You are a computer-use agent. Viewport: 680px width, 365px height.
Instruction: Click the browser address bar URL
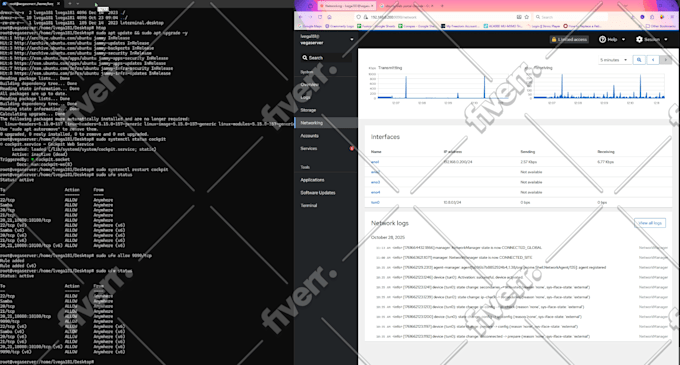click(393, 17)
